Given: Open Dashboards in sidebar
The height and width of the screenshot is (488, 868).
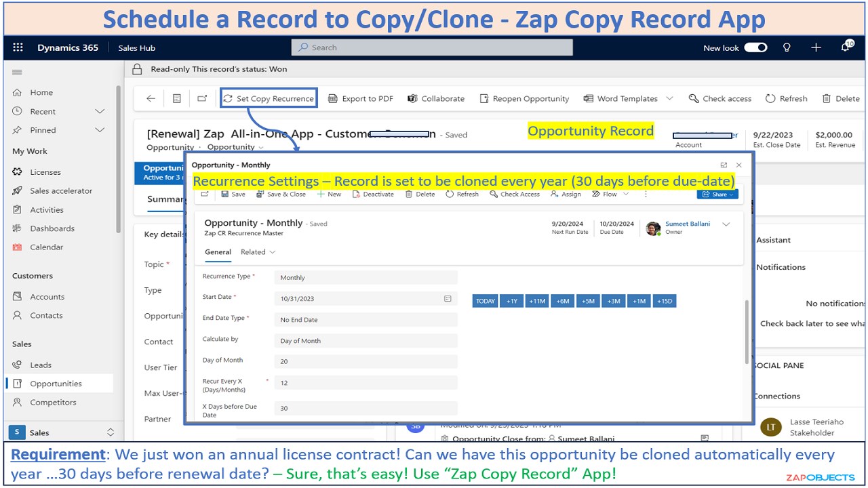Looking at the screenshot, I should coord(52,228).
